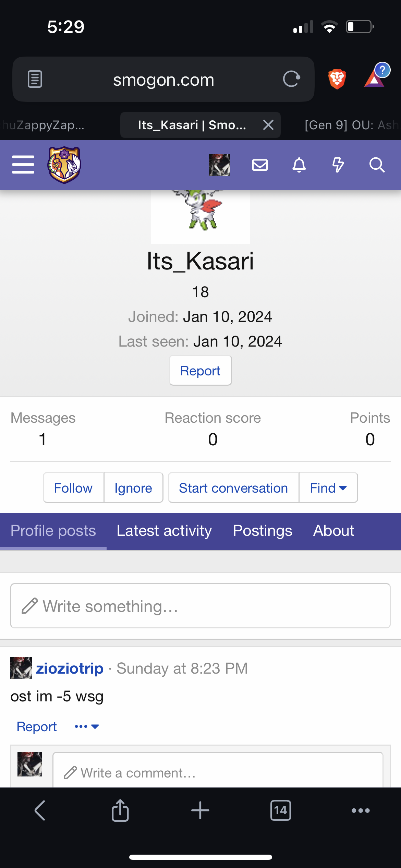Open the alerts bell icon
The height and width of the screenshot is (868, 401).
pos(299,165)
